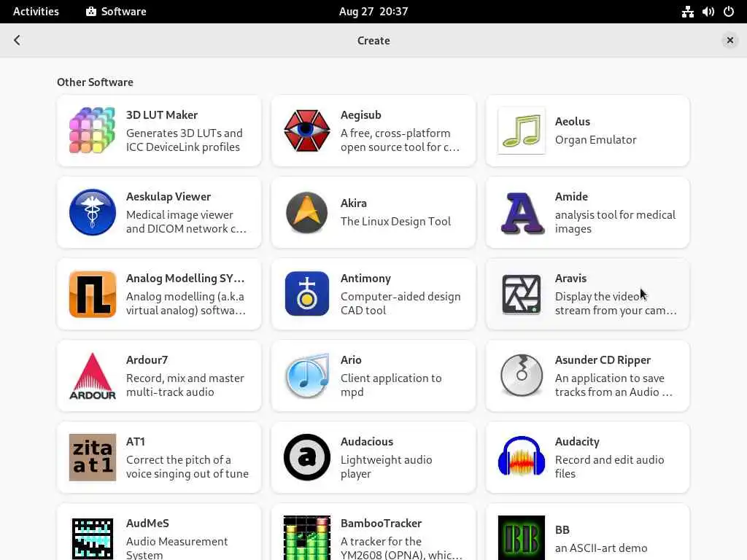Click the BambooTracker green bars icon
This screenshot has height=560, width=747.
[x=307, y=538]
